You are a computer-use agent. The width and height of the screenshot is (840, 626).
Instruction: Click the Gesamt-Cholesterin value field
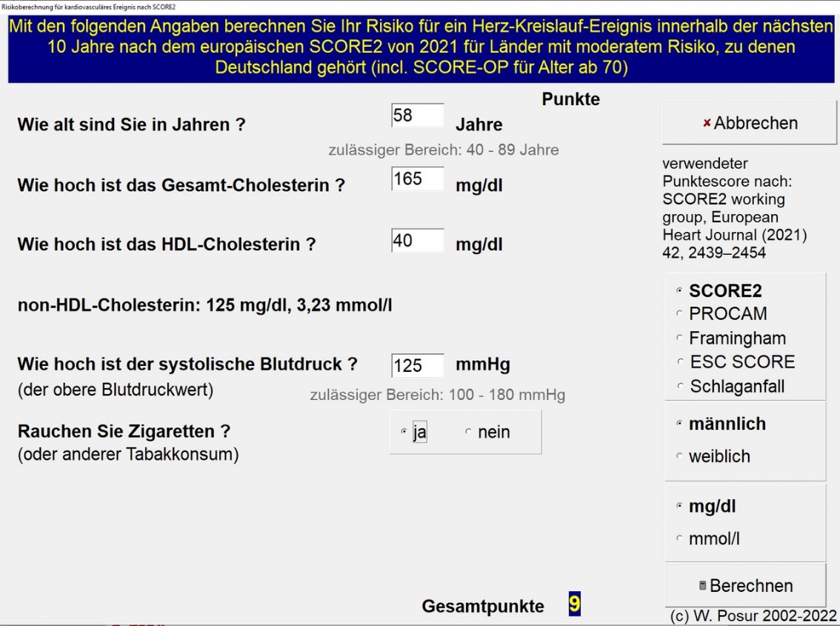[417, 179]
